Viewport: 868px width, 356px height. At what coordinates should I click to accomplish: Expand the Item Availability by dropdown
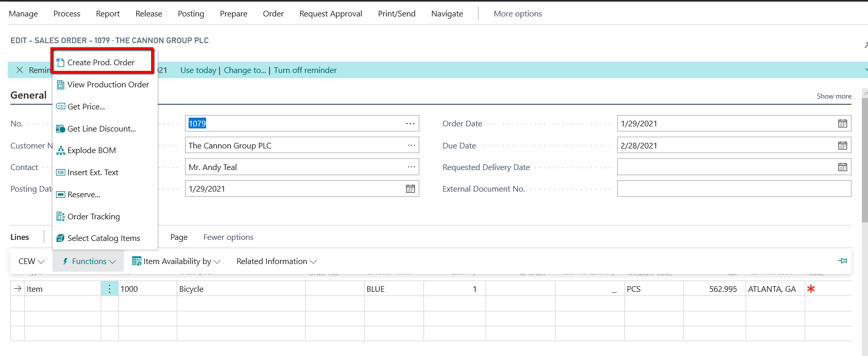(x=176, y=261)
